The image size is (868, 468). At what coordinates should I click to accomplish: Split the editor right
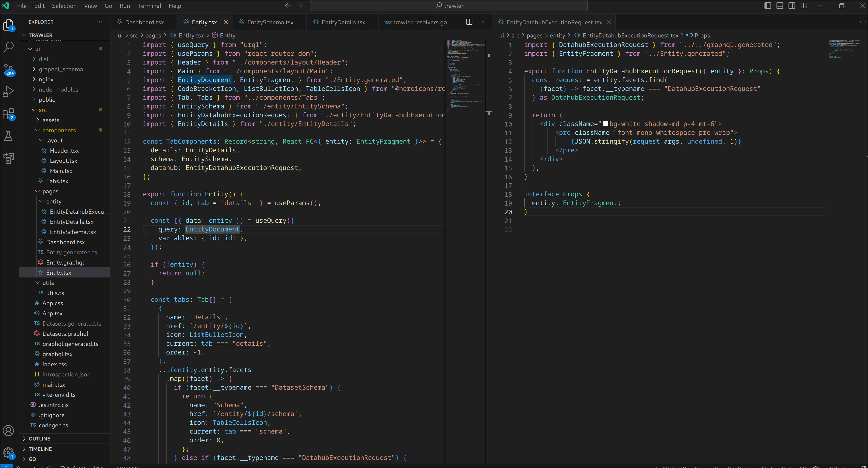coord(469,22)
